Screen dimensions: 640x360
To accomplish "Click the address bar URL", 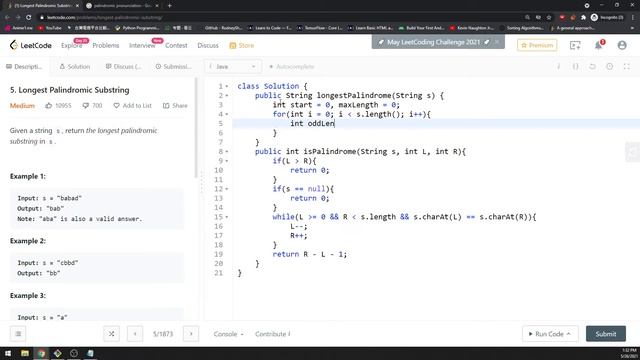I will (x=104, y=18).
